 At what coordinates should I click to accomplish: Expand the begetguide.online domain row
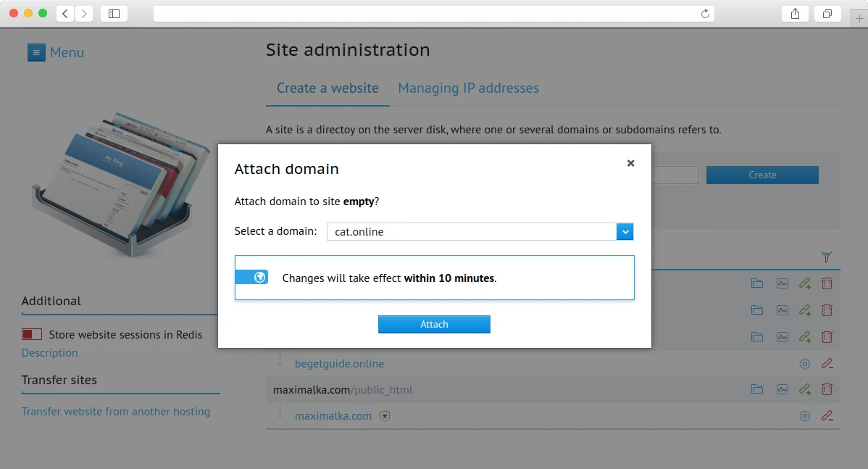coord(279,363)
